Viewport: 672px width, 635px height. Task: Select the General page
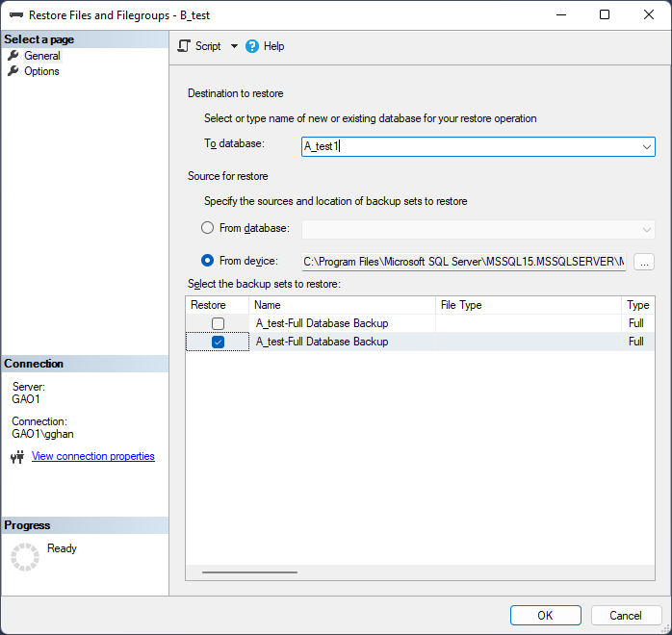click(42, 56)
